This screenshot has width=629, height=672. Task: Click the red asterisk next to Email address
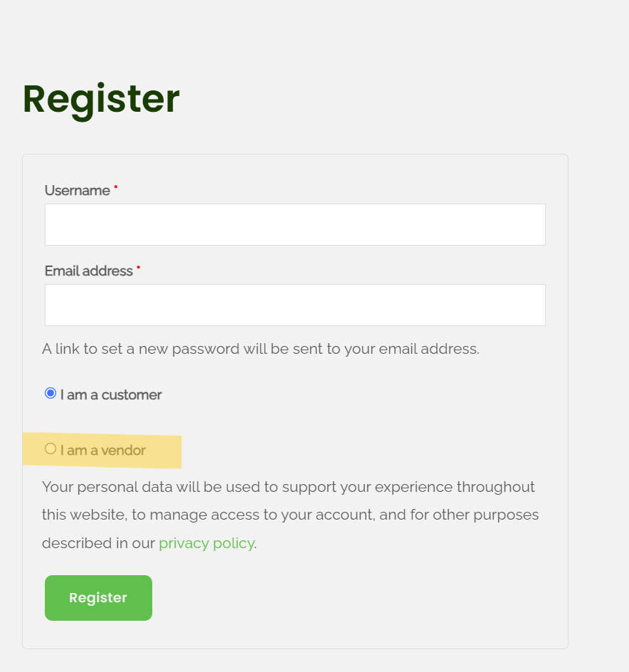[x=138, y=268]
